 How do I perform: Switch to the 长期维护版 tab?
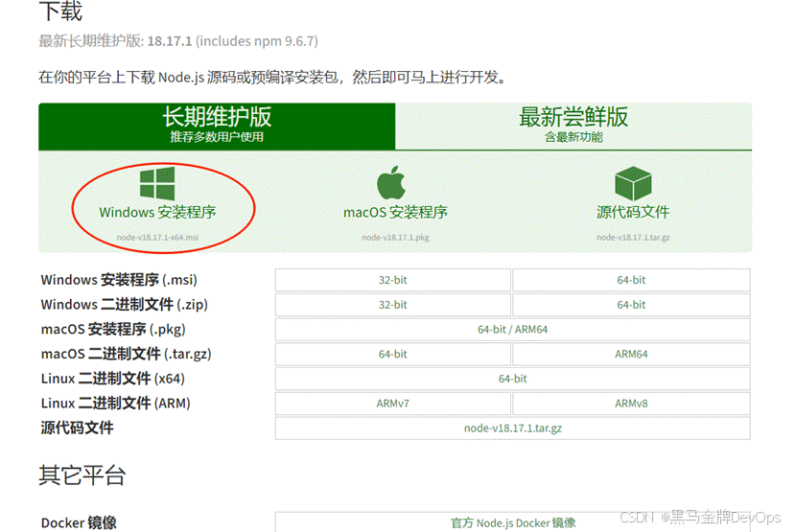[x=217, y=127]
